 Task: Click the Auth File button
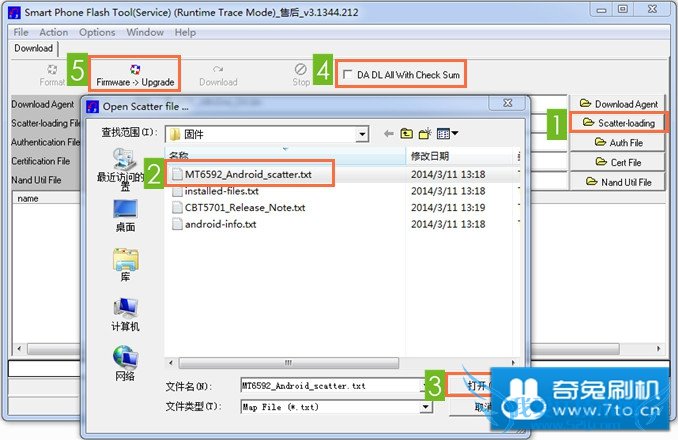point(617,142)
